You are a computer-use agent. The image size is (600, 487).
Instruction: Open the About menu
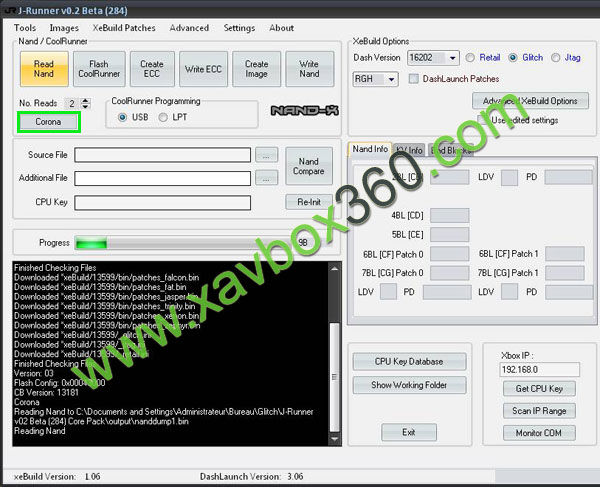pos(281,28)
